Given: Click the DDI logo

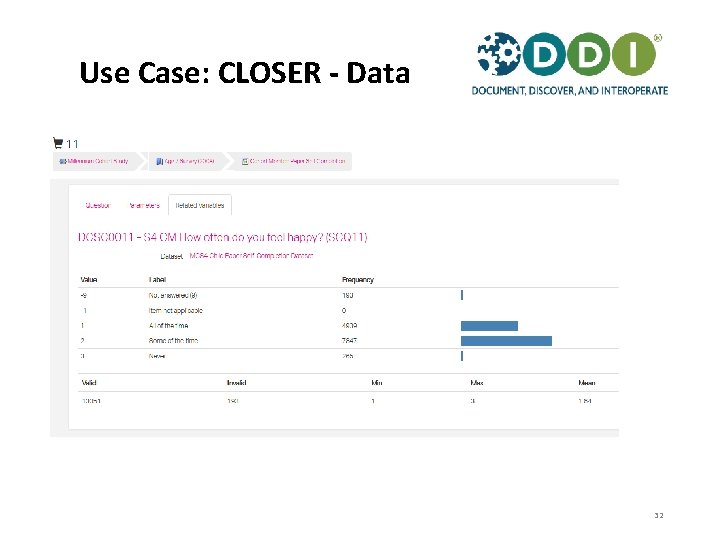Looking at the screenshot, I should (x=569, y=63).
